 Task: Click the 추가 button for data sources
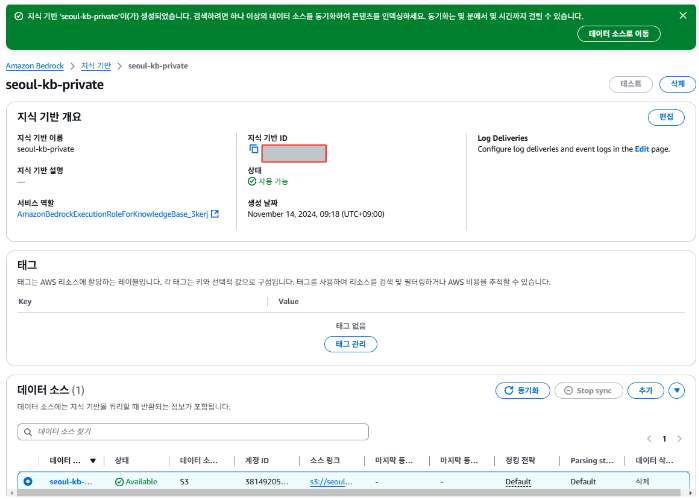pos(645,390)
